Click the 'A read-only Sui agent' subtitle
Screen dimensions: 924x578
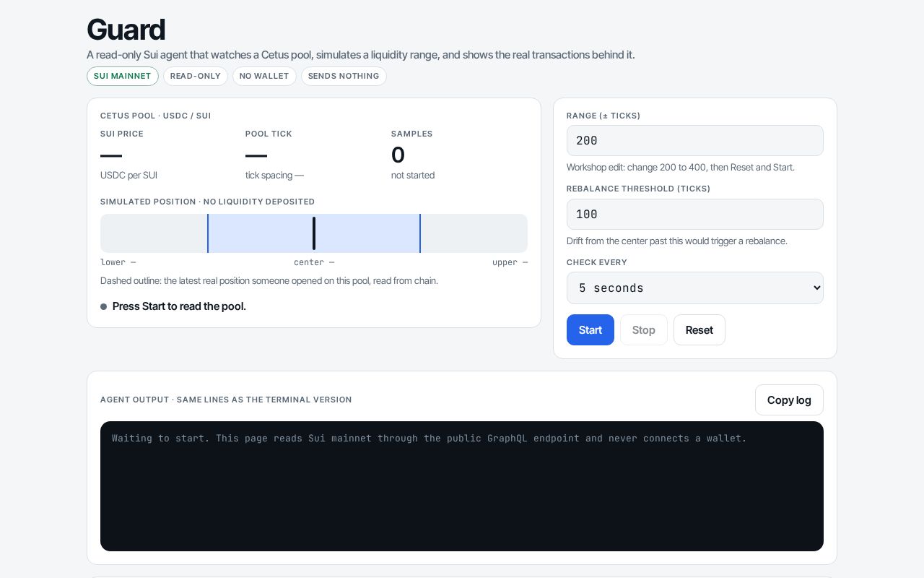(360, 55)
